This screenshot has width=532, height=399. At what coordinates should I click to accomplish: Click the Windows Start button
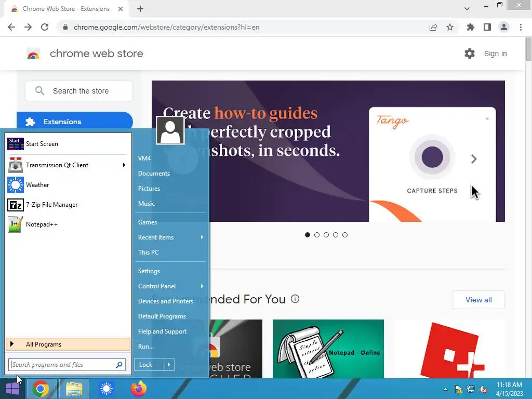[12, 389]
